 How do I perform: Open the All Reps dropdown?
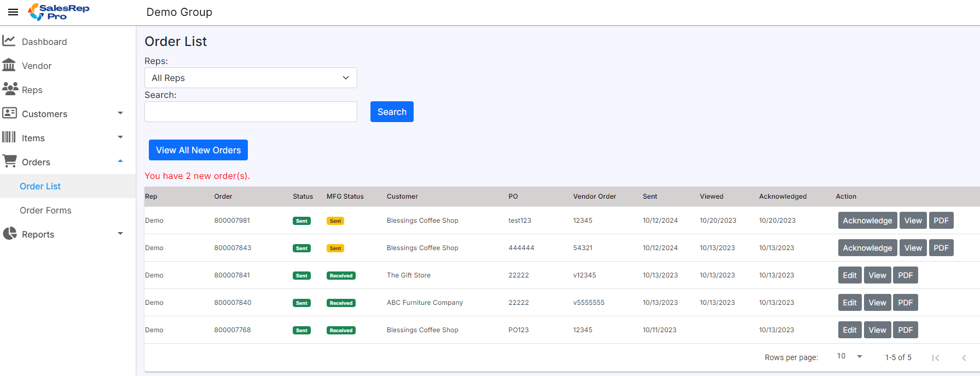click(x=251, y=78)
